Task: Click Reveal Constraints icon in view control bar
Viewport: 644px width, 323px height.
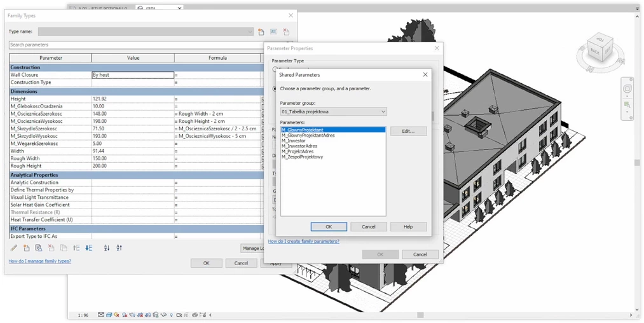Action: point(203,315)
